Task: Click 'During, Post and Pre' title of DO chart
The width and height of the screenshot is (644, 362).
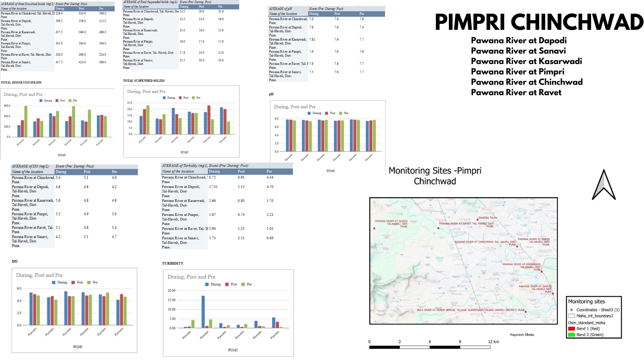Action: 39,275
